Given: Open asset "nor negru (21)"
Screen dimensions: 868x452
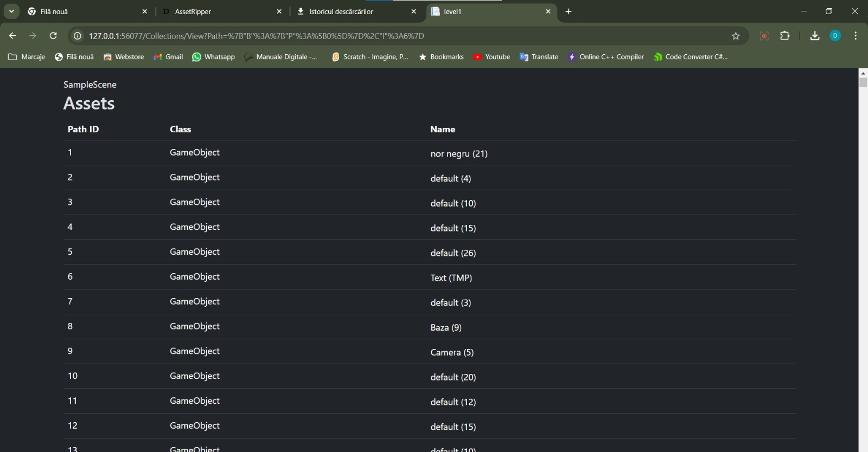Looking at the screenshot, I should coord(459,154).
